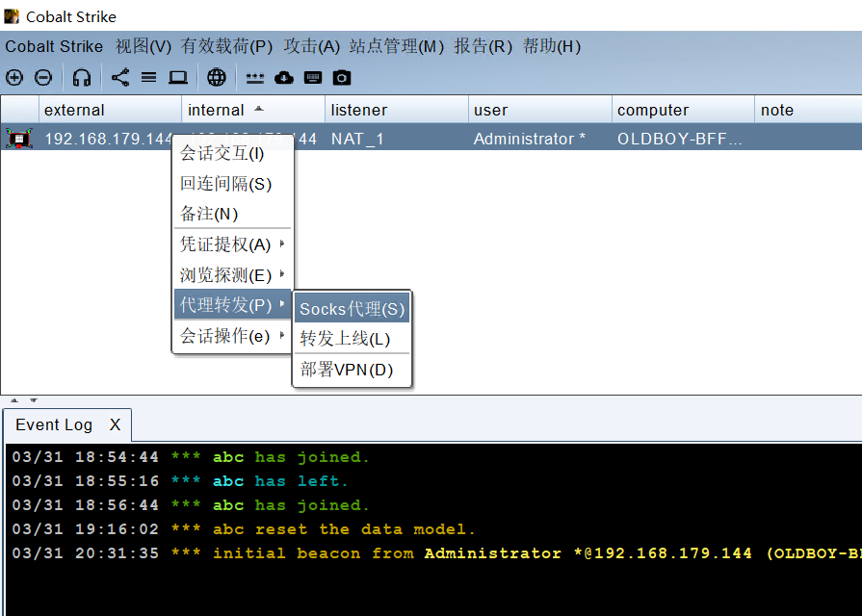Open credentials password icon
This screenshot has width=862, height=616.
[x=254, y=78]
